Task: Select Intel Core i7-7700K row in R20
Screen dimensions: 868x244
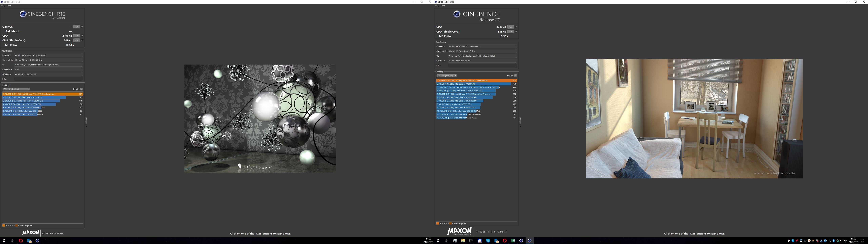Action: [x=476, y=84]
